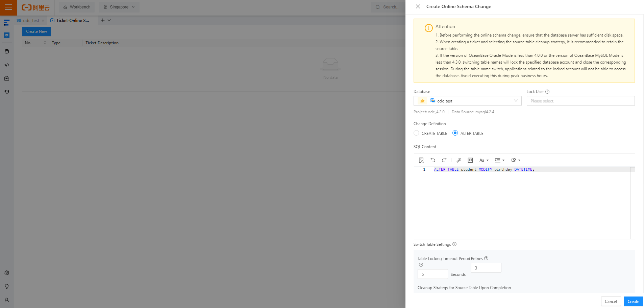
Task: Open the Lock User select box
Action: 580,101
